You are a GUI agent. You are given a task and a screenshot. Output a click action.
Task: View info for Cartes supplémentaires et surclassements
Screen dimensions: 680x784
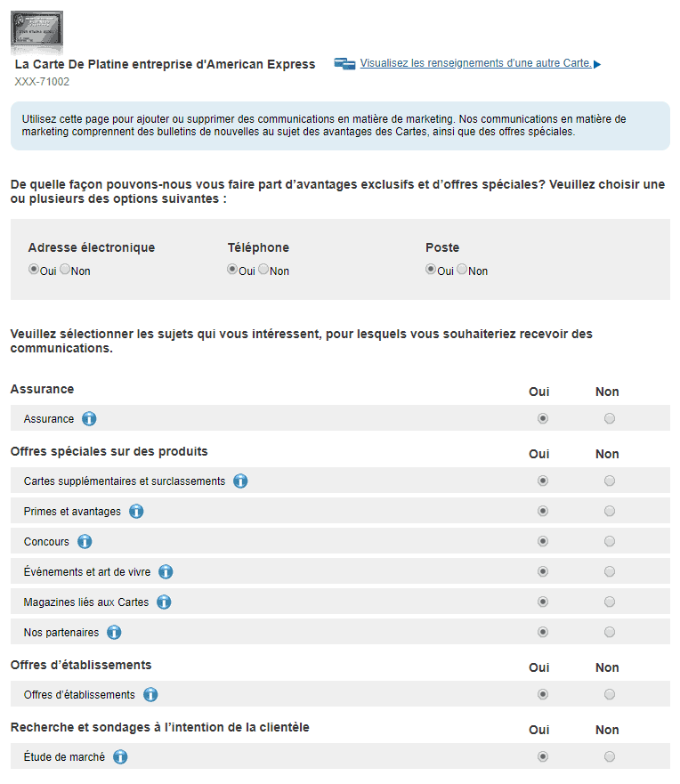pos(240,481)
